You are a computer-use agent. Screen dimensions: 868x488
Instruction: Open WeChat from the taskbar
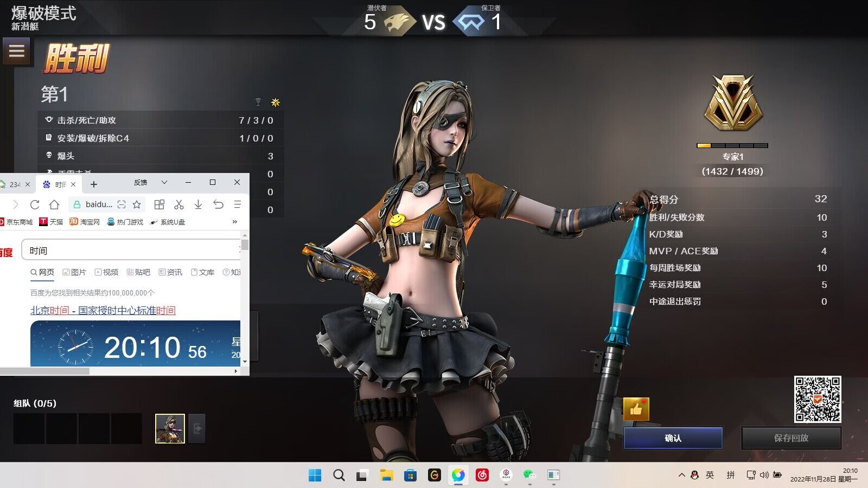point(529,475)
